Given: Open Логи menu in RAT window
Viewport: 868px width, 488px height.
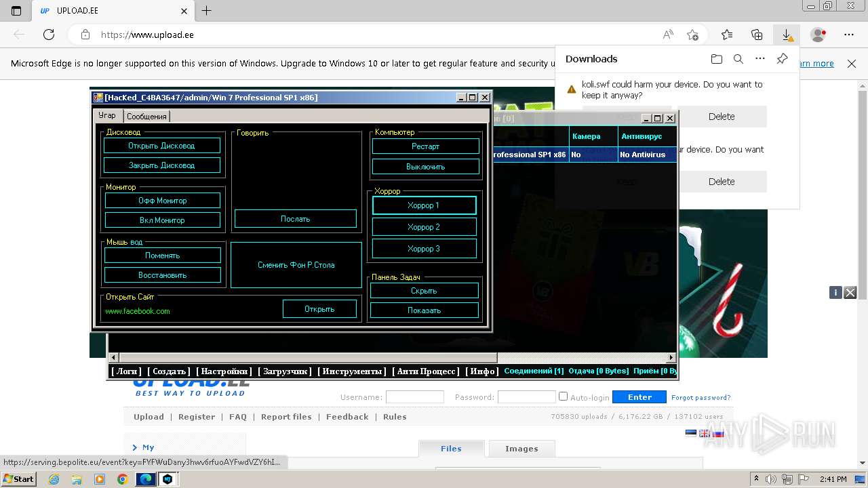Looking at the screenshot, I should pos(126,371).
